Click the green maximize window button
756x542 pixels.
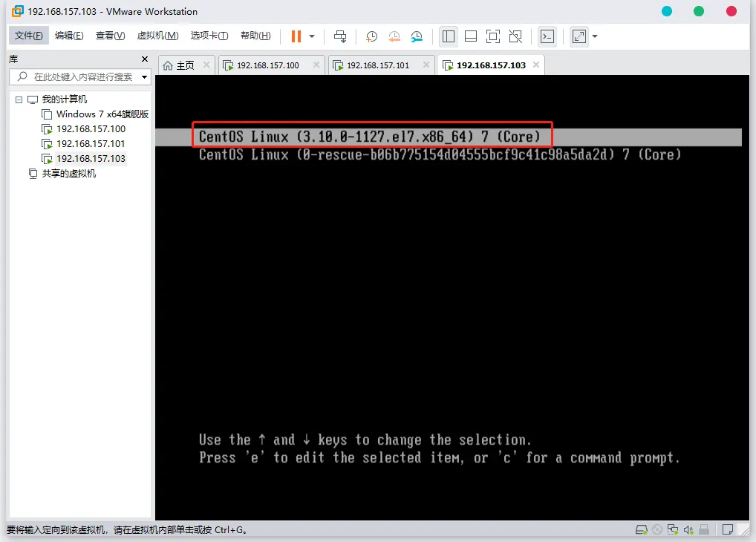point(699,11)
